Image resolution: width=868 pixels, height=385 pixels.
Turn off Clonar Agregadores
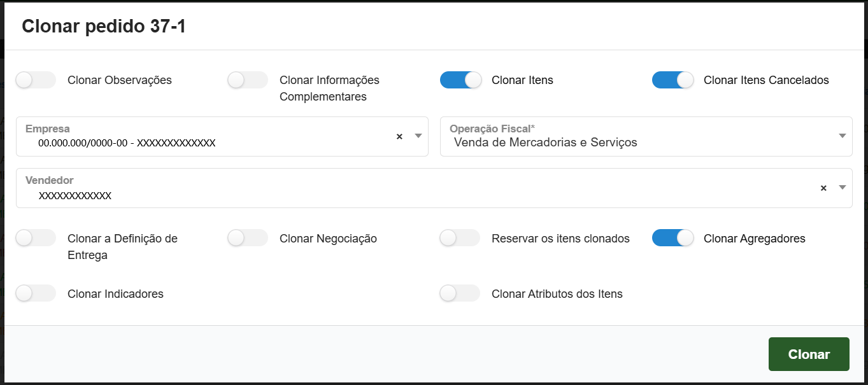(x=672, y=237)
